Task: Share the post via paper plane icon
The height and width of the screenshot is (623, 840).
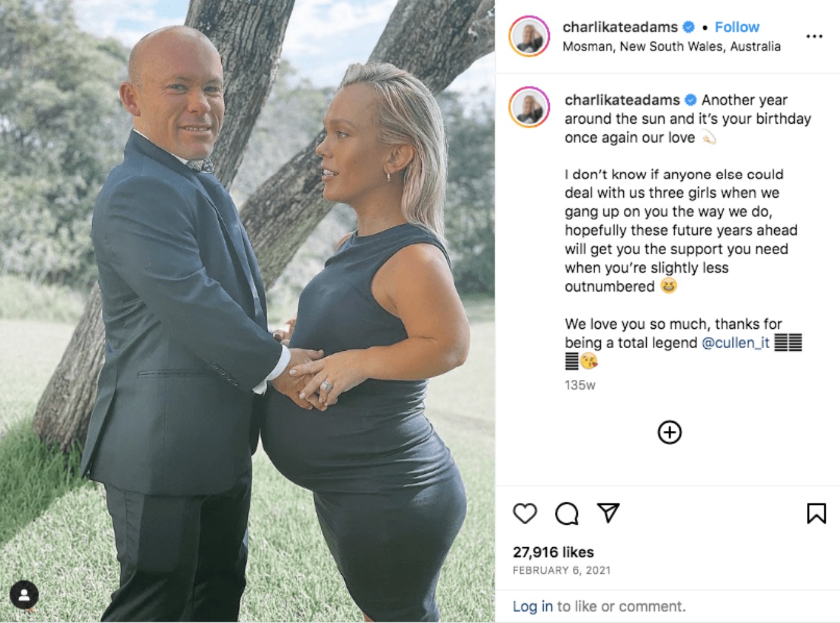Action: [608, 513]
